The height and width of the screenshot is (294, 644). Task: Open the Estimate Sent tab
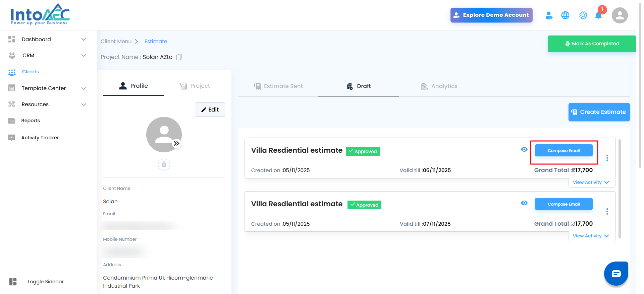tap(278, 86)
